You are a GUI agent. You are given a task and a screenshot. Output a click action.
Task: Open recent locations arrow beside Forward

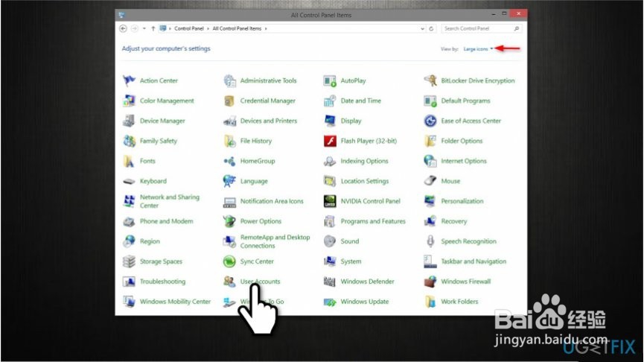pos(144,29)
